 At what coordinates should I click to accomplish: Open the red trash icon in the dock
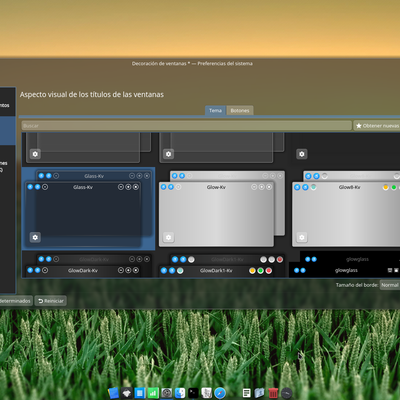(x=273, y=393)
